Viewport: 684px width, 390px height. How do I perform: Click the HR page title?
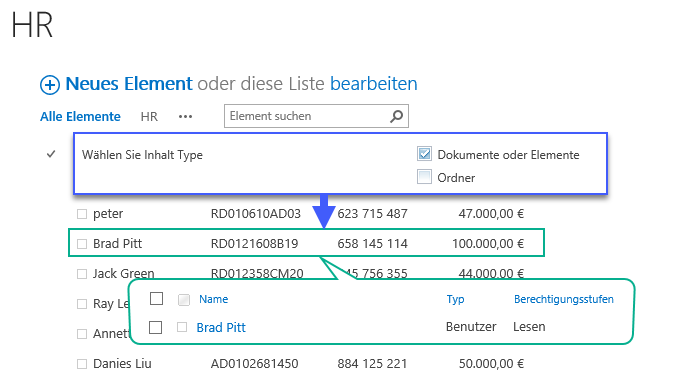point(32,25)
